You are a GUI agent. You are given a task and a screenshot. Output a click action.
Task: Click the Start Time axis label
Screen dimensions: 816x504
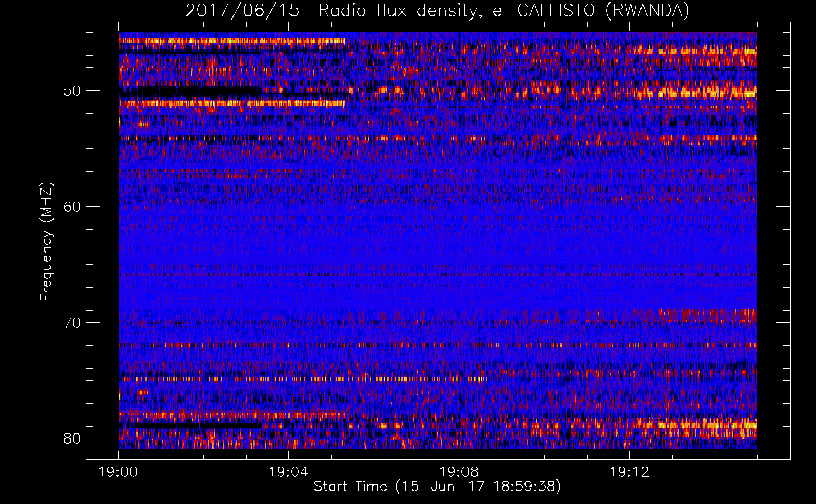pyautogui.click(x=437, y=487)
